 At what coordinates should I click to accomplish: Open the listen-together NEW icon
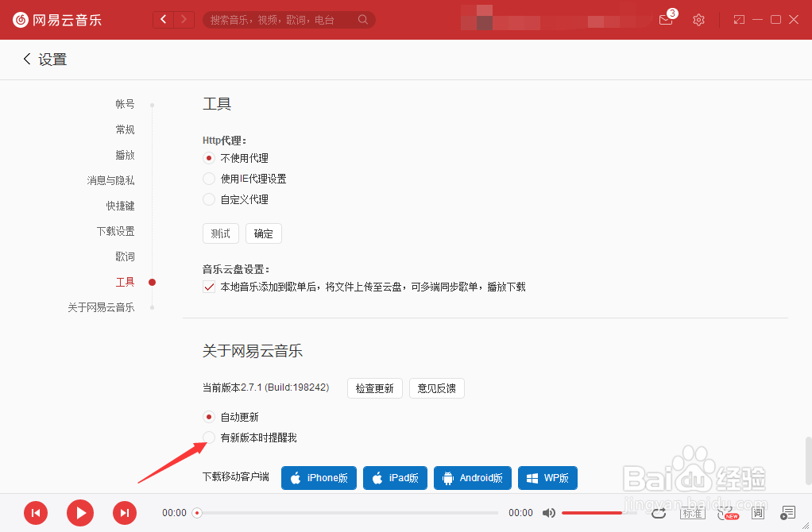click(728, 513)
